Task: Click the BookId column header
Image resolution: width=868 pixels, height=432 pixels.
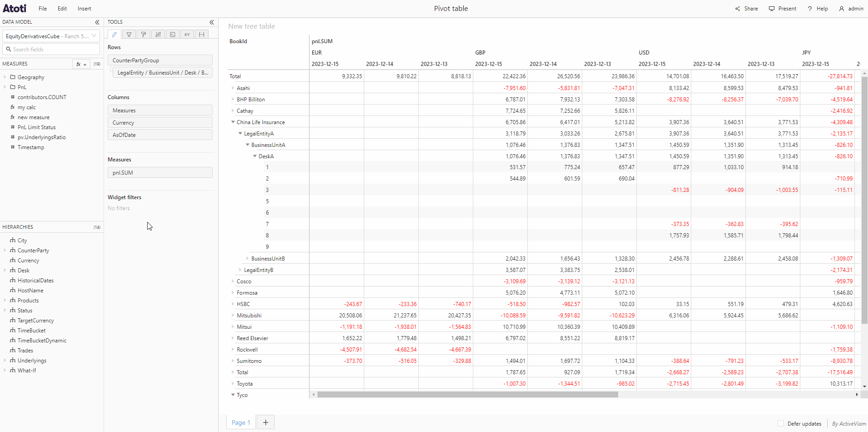Action: tap(238, 41)
